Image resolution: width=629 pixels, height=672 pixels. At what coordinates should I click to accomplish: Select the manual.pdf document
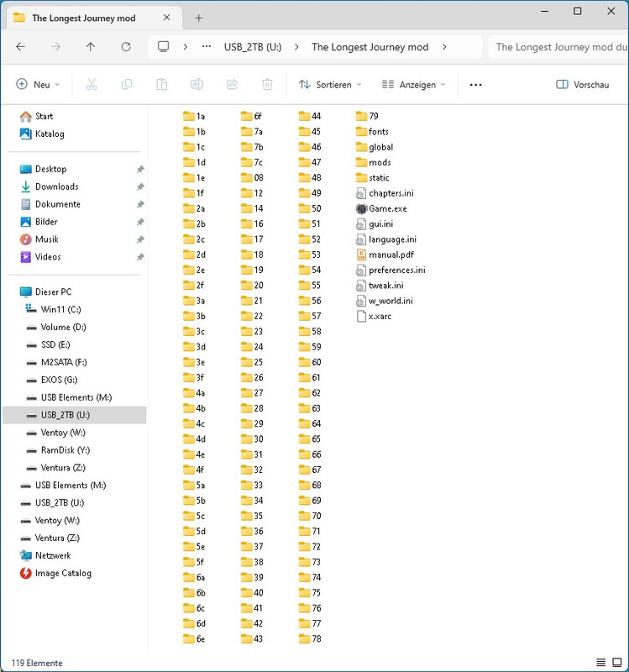pyautogui.click(x=385, y=255)
